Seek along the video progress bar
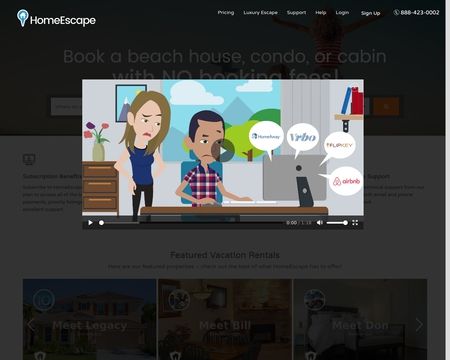This screenshot has height=360, width=450. pyautogui.click(x=191, y=223)
